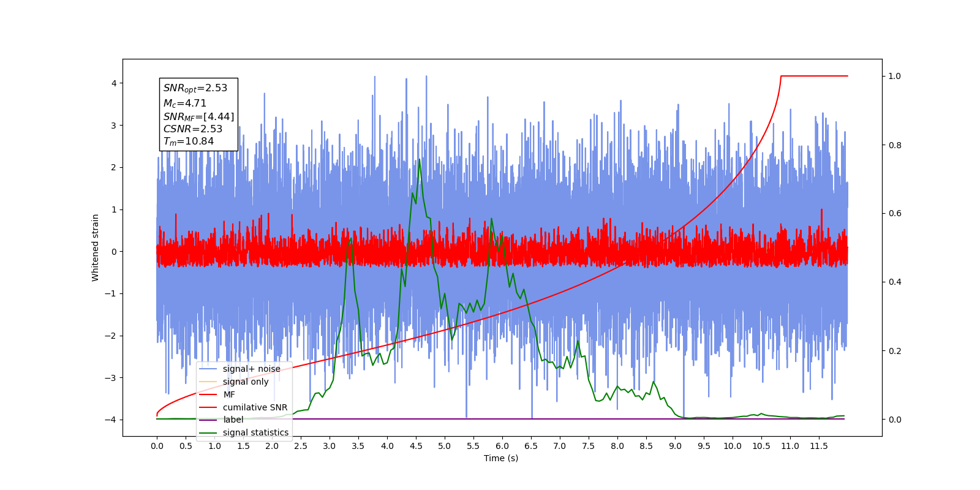Click the SNRopt=2.53 annotation line
This screenshot has width=980, height=490.
[x=195, y=88]
